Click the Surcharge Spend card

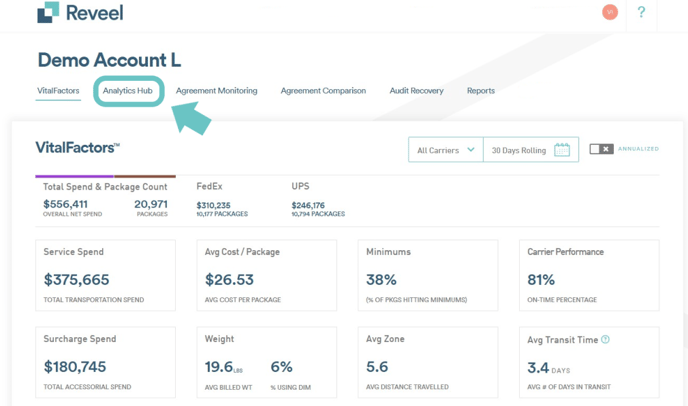click(x=105, y=362)
